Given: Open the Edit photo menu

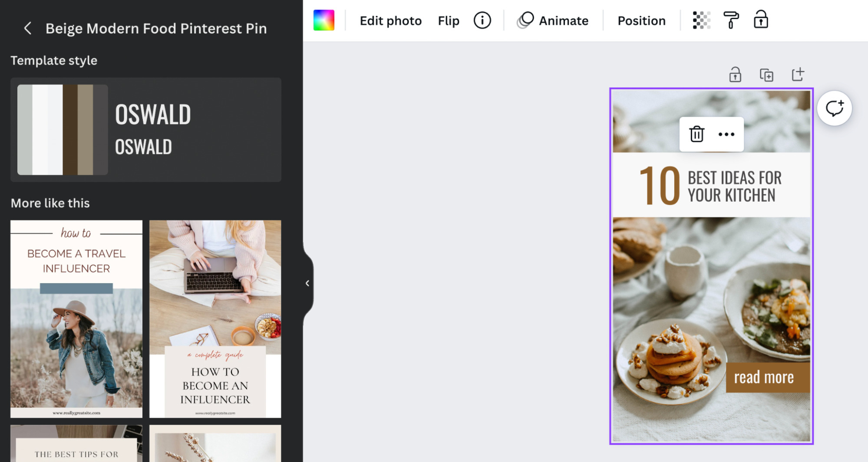Looking at the screenshot, I should pos(390,20).
